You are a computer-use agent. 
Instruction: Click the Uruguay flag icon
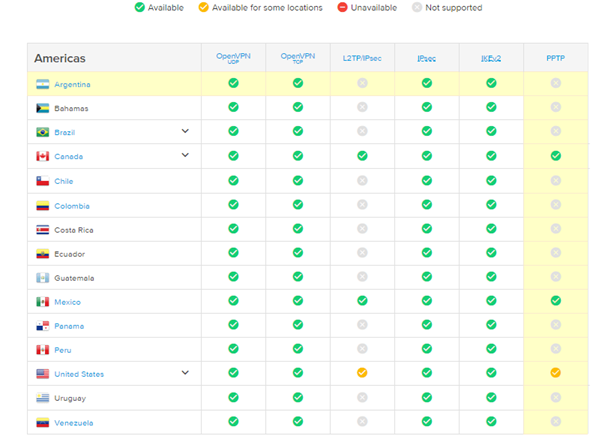click(43, 398)
